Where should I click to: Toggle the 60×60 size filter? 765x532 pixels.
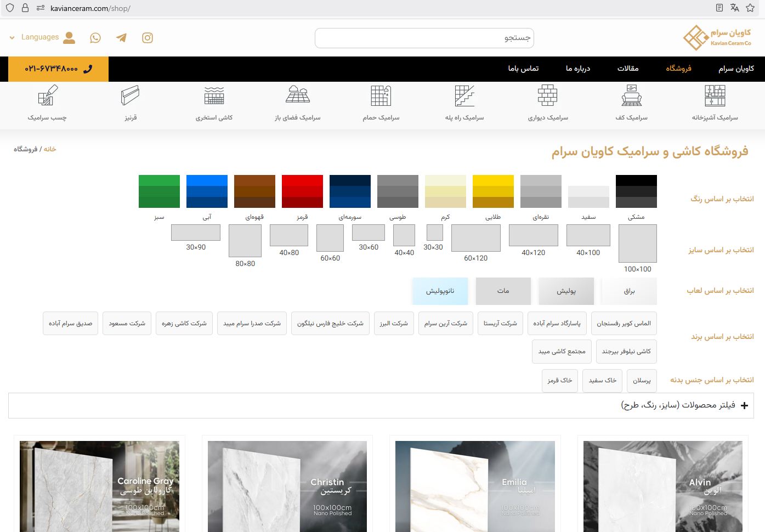point(330,239)
